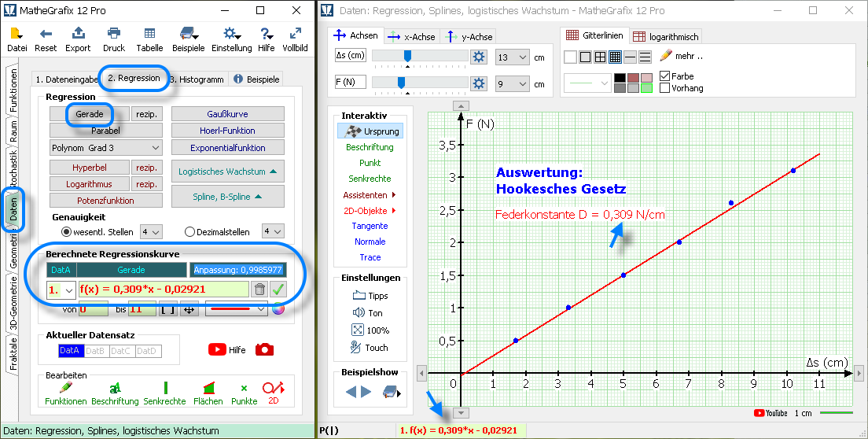Enable the Vorhang checkbox
The image size is (868, 439).
(665, 88)
